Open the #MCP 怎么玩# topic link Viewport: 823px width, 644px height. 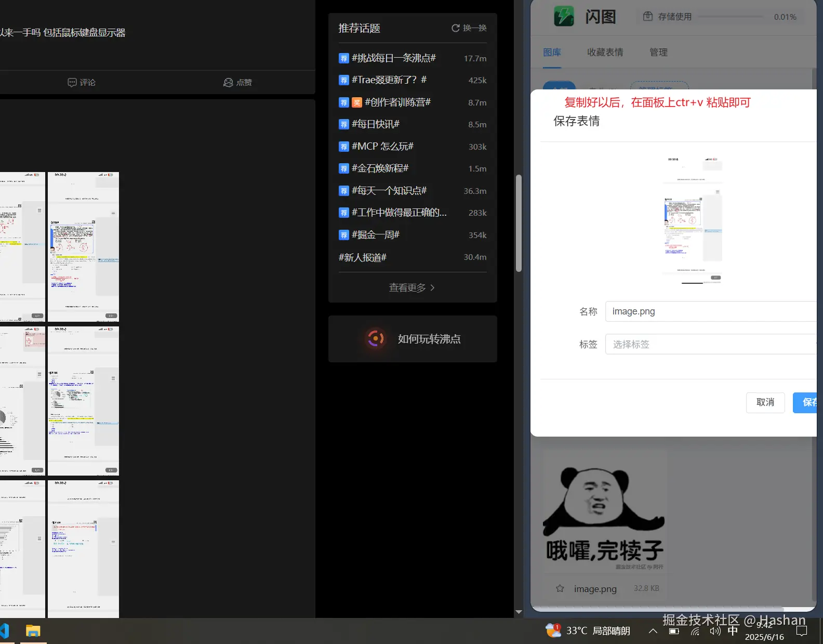[x=382, y=147]
